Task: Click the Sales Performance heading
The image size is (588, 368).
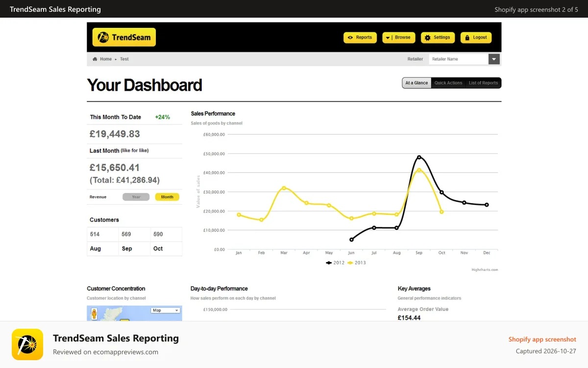Action: click(213, 114)
